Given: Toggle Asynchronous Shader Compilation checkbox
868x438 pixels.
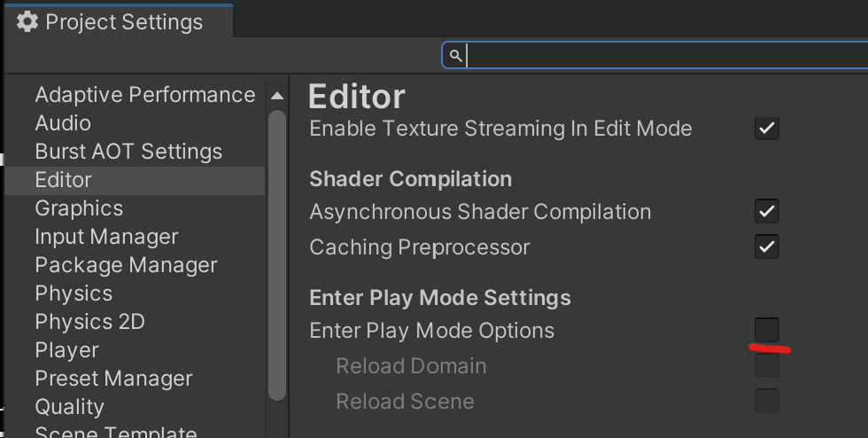Looking at the screenshot, I should 767,211.
